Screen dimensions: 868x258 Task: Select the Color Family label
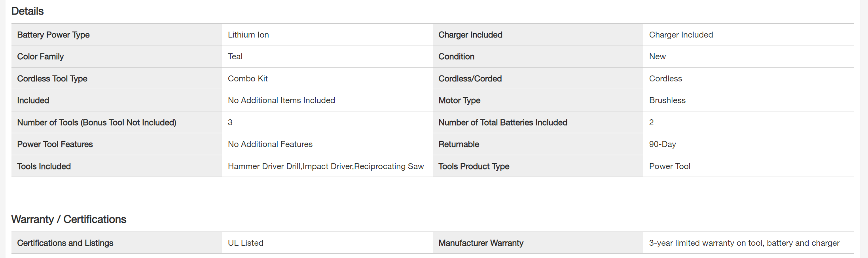pos(40,56)
